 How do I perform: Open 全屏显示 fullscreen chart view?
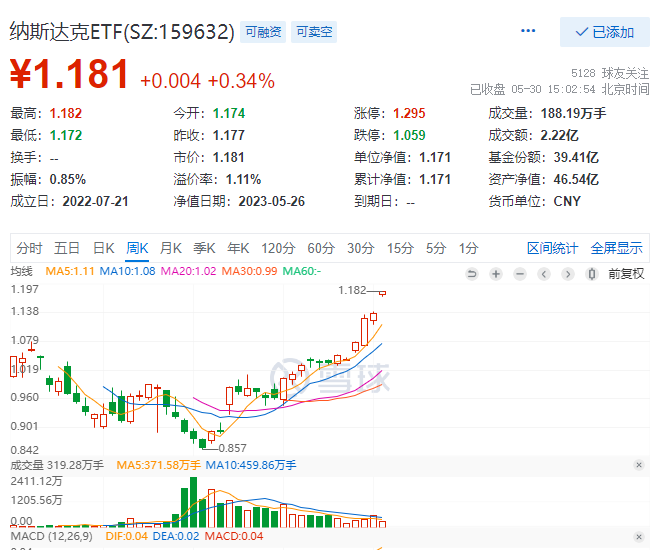click(616, 248)
